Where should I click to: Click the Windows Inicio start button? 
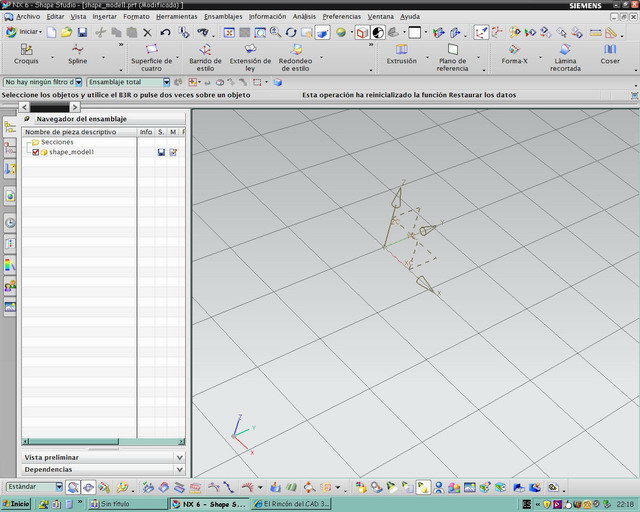[x=16, y=504]
